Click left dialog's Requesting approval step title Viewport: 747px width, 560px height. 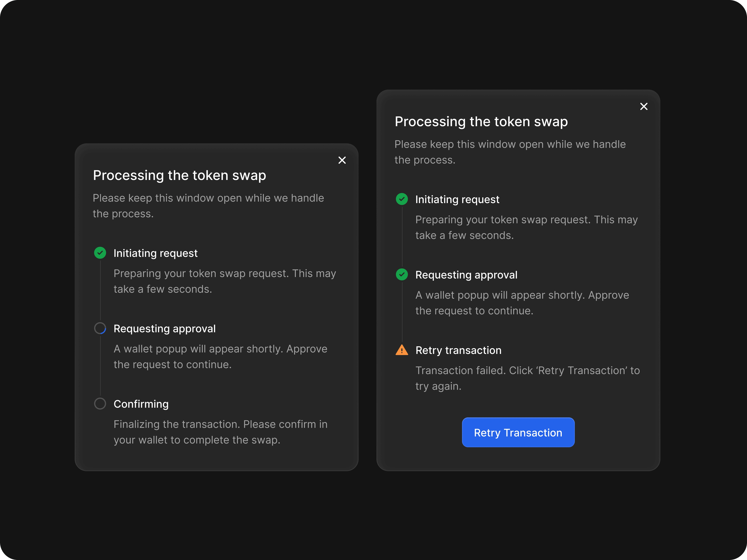pyautogui.click(x=165, y=329)
